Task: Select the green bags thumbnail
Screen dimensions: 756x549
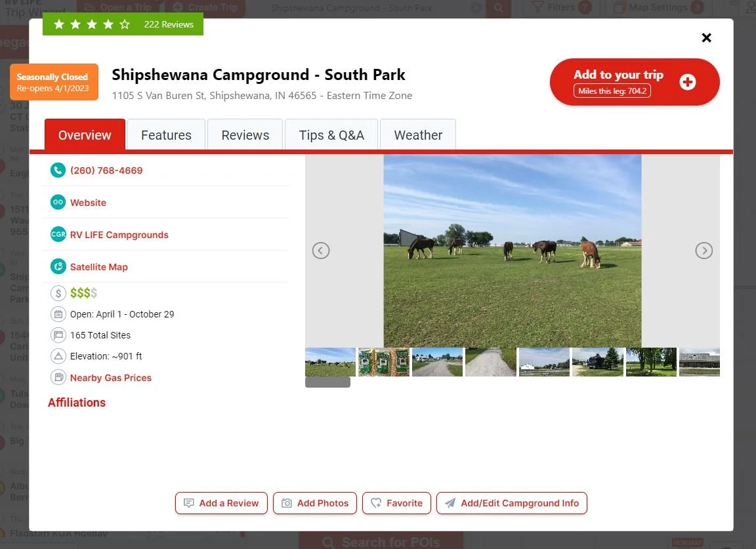Action: (384, 362)
